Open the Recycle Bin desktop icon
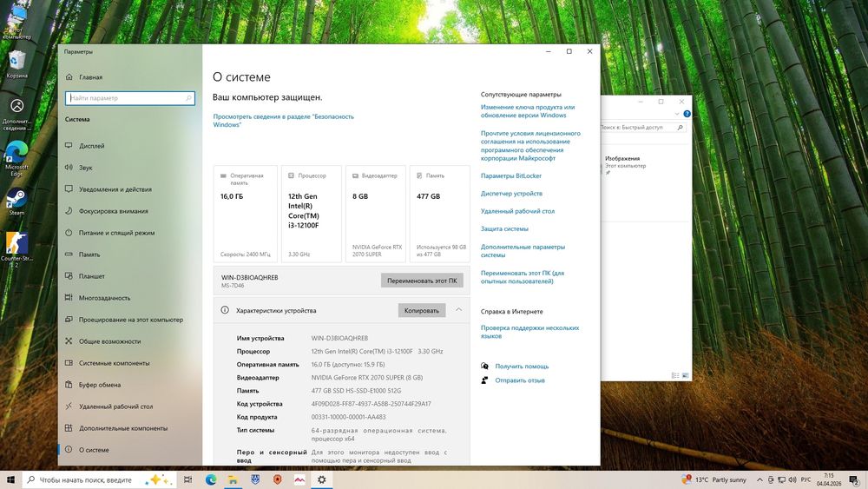Viewport: 868px width, 489px height. click(x=16, y=64)
